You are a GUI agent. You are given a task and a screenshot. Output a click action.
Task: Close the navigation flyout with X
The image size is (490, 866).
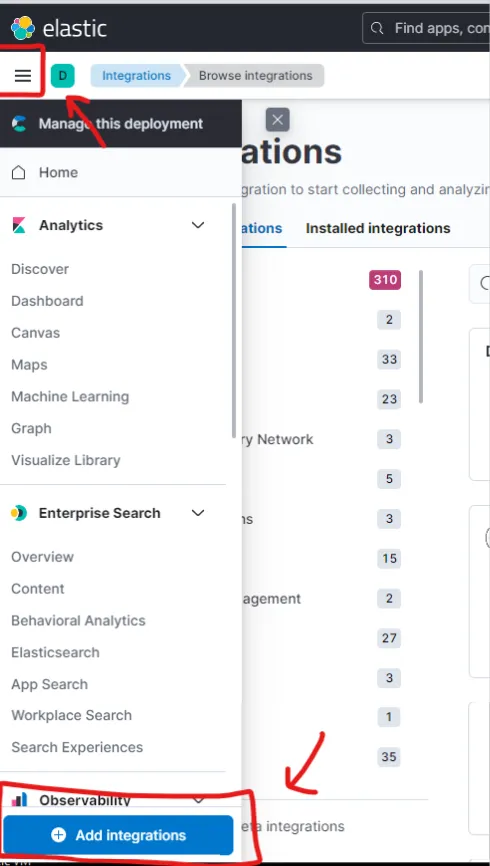277,119
